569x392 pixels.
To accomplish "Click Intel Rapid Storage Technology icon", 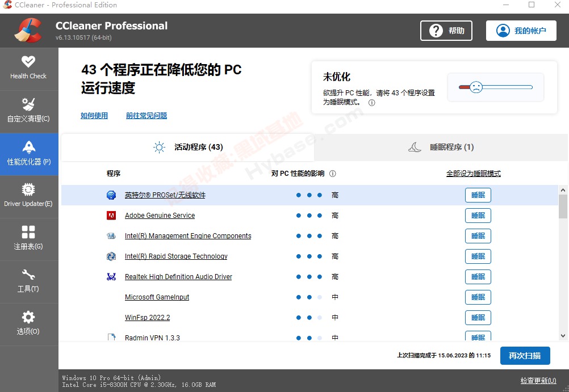I will [111, 256].
